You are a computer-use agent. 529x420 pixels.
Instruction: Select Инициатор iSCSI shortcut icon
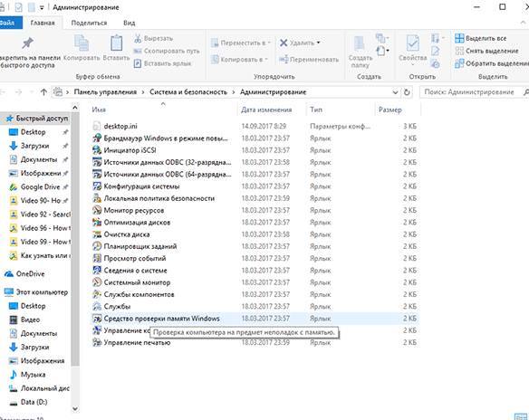coord(97,150)
